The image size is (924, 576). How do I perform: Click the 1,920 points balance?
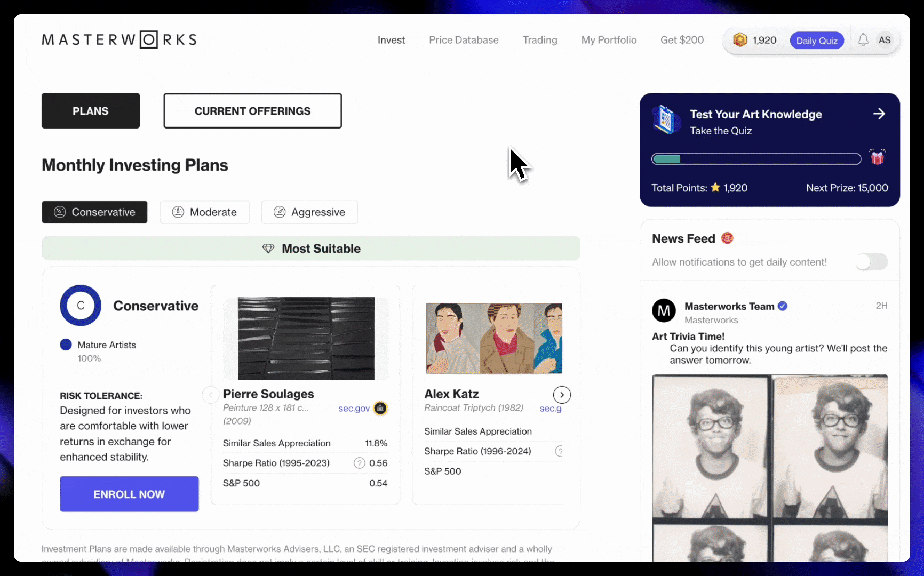(764, 40)
